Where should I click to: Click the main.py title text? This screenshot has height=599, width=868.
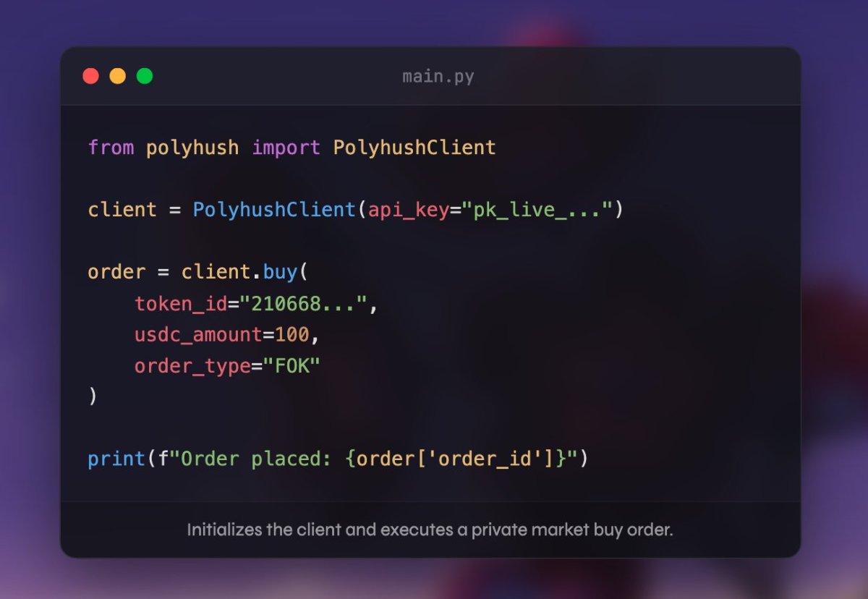438,77
